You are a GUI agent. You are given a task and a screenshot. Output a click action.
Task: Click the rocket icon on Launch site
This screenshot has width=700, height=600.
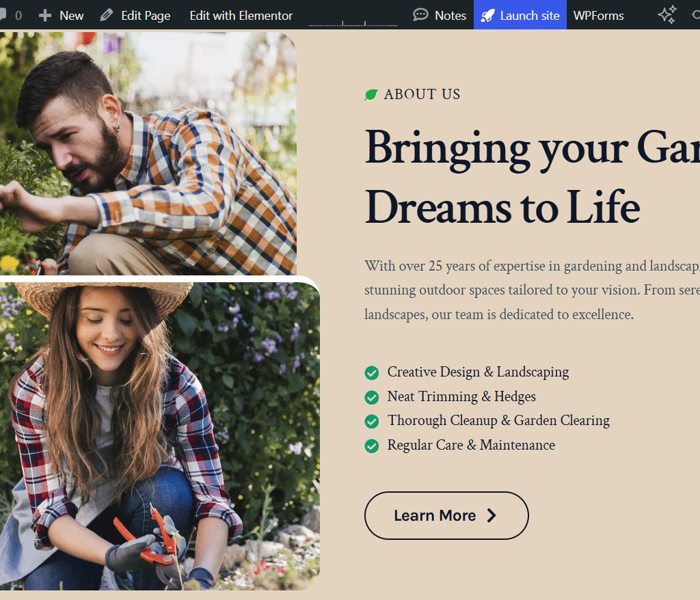487,16
